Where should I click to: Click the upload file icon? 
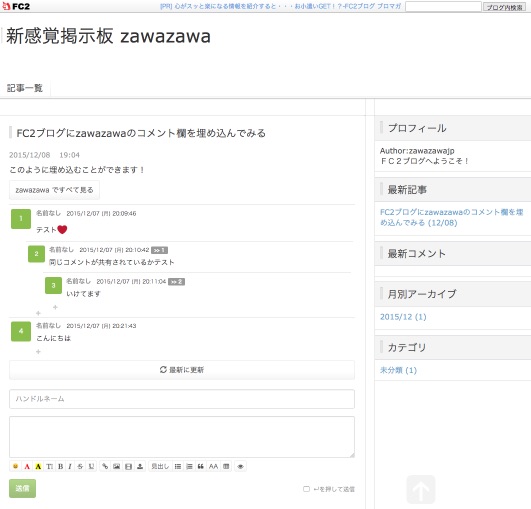(x=140, y=466)
